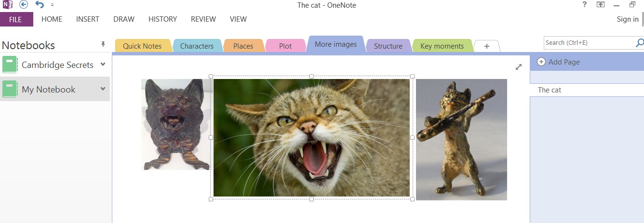Open the INSERT ribbon tab
Viewport: 644px width, 223px height.
pyautogui.click(x=87, y=19)
